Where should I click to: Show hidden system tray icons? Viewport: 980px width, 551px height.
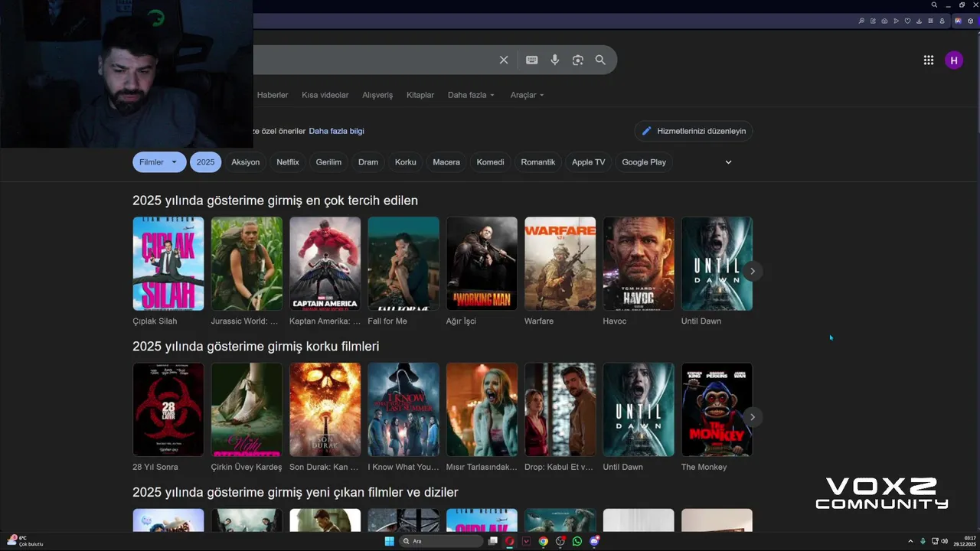910,541
